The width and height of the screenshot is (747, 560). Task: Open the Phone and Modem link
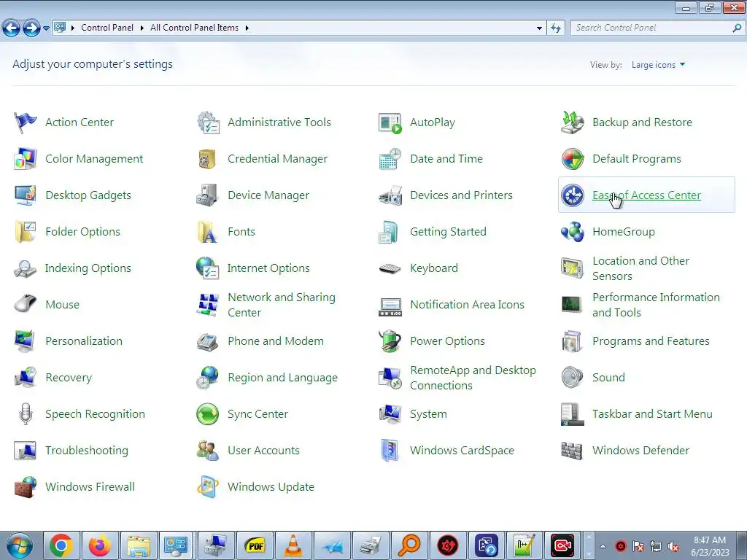pyautogui.click(x=275, y=341)
